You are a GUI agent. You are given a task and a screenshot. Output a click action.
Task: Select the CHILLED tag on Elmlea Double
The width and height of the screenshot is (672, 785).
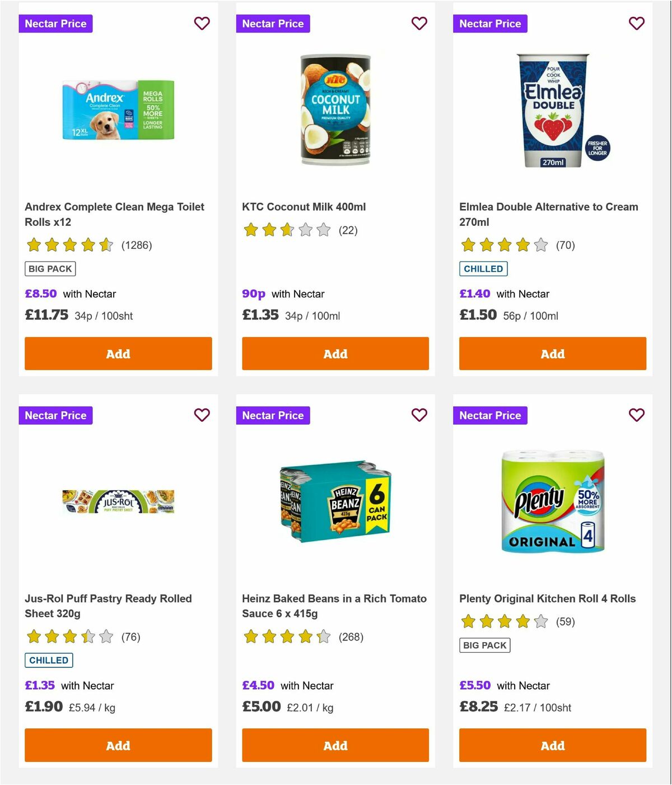483,268
